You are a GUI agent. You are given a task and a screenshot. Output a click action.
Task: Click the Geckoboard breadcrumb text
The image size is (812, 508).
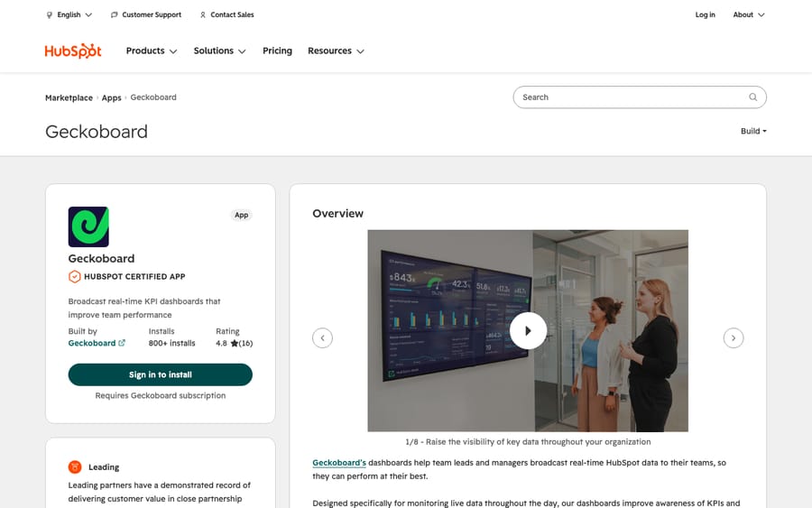point(153,97)
